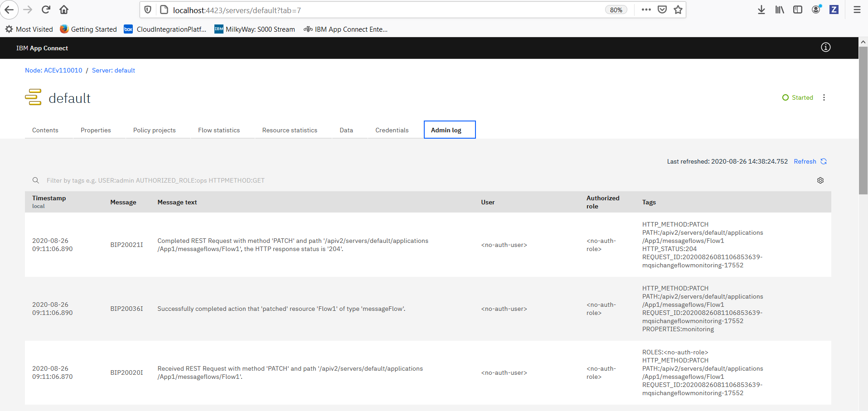This screenshot has width=868, height=411.
Task: Go forward with the browser forward arrow
Action: point(28,10)
